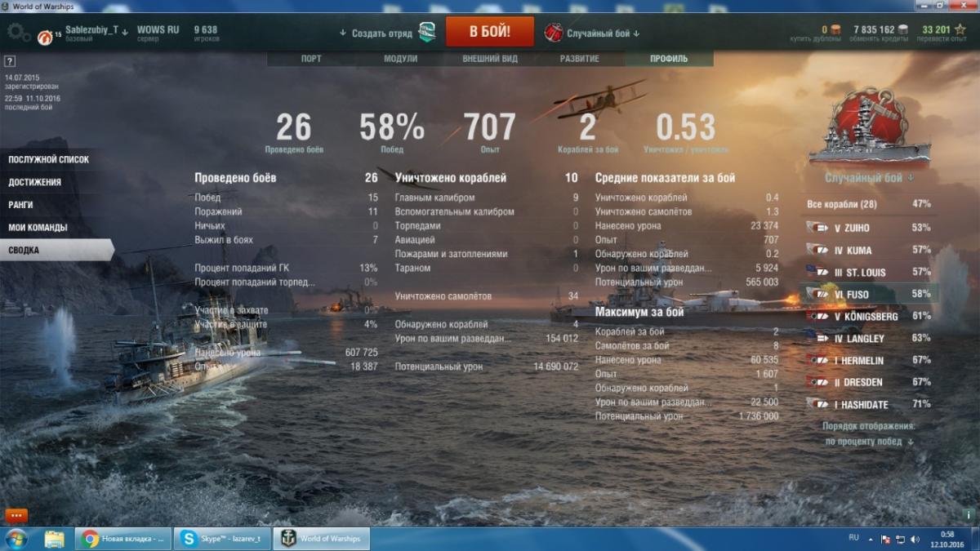Click the Kuma ship flag icon

tap(817, 250)
